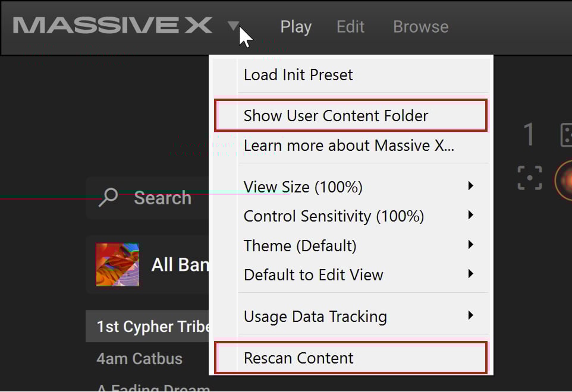Click the Massive X logo
The width and height of the screenshot is (572, 392).
pos(112,26)
